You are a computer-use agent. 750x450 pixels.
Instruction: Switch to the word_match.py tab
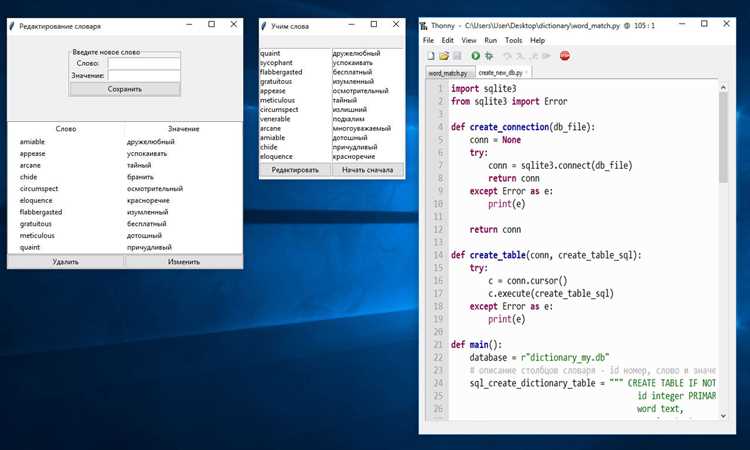(x=448, y=73)
